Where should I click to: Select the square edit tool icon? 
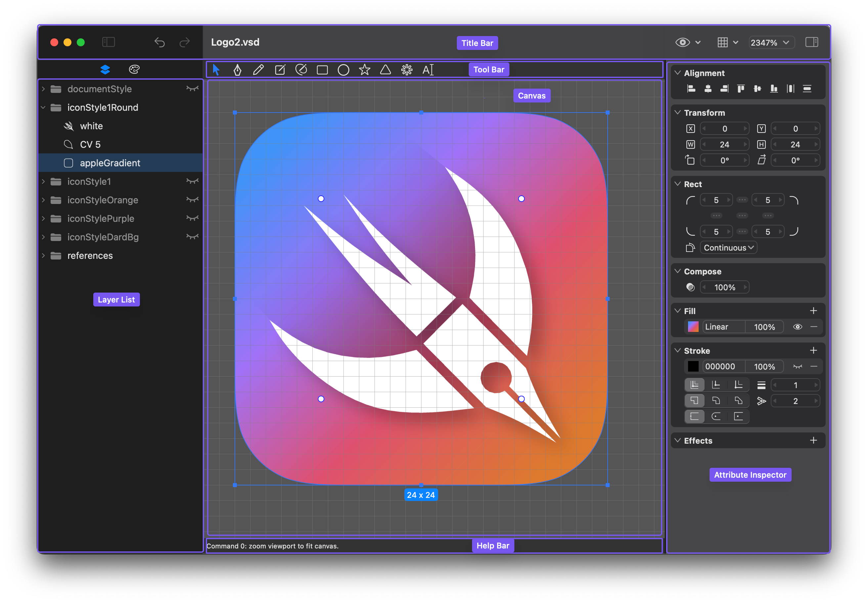280,70
